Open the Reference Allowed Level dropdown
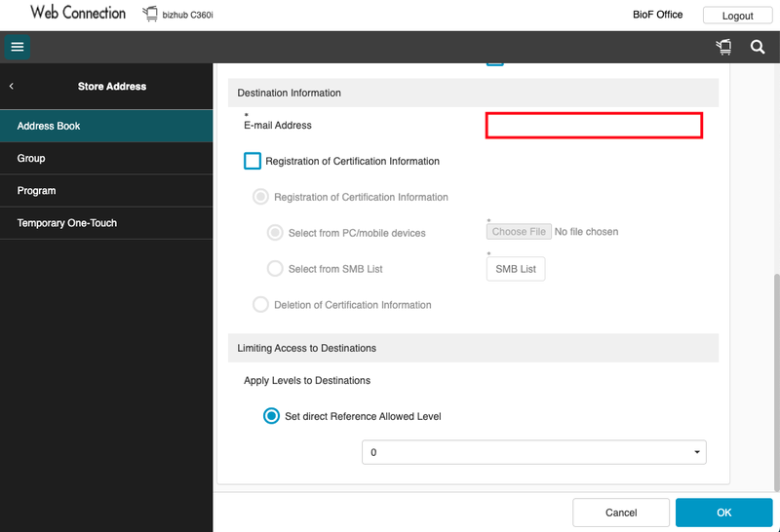The width and height of the screenshot is (780, 532). (533, 452)
